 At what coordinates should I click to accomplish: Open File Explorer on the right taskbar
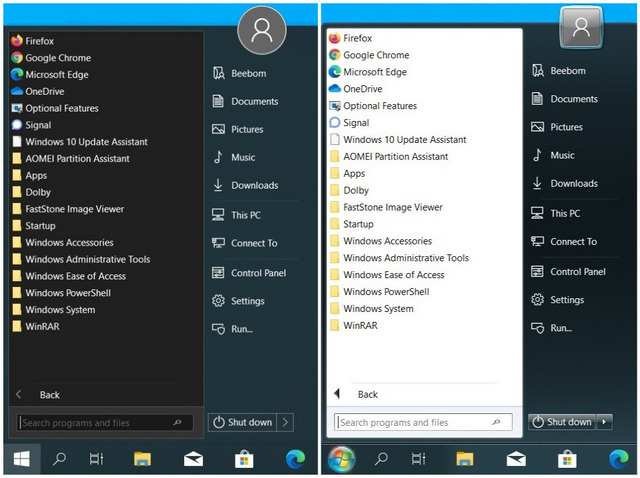pyautogui.click(x=464, y=459)
